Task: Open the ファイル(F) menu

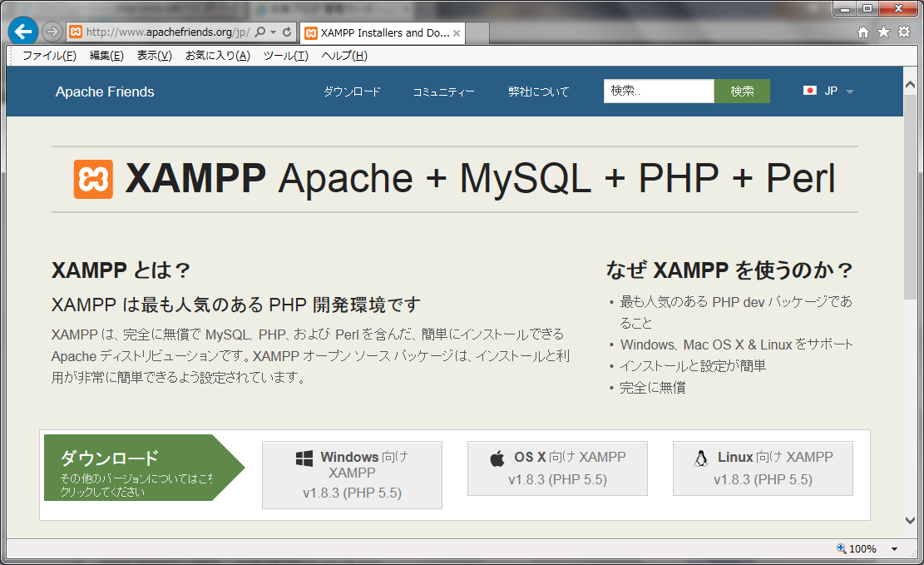Action: (50, 56)
